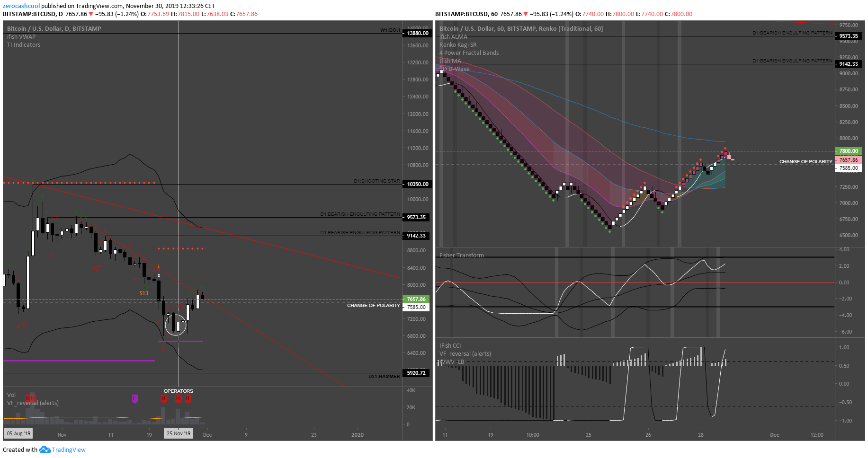Select the TI Indicators label
This screenshot has width=868, height=458.
click(24, 44)
